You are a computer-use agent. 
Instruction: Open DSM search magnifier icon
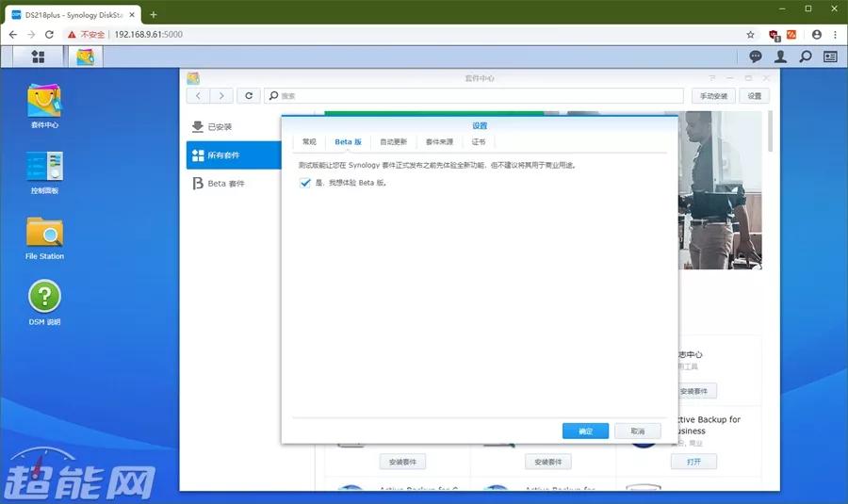click(x=806, y=57)
